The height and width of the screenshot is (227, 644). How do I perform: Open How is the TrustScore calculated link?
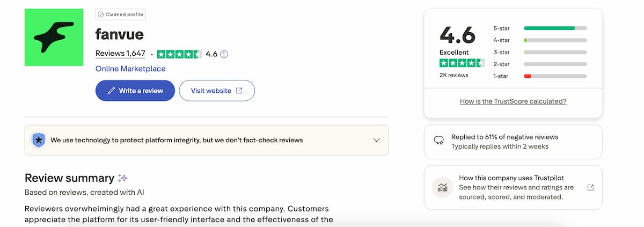[x=513, y=101]
